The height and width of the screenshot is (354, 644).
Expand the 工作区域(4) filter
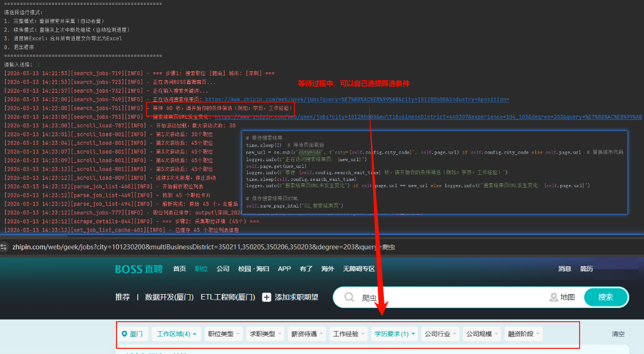(x=176, y=334)
